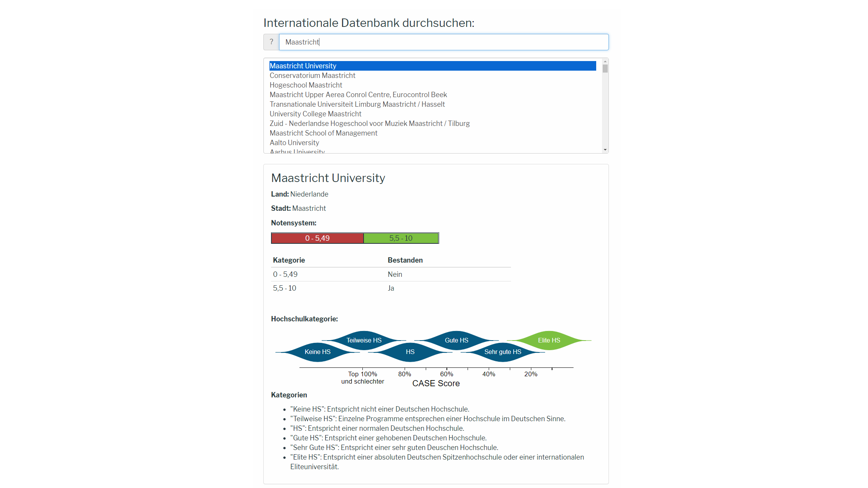
Task: Click the "Elite HS" definition bullet
Action: coord(437,462)
